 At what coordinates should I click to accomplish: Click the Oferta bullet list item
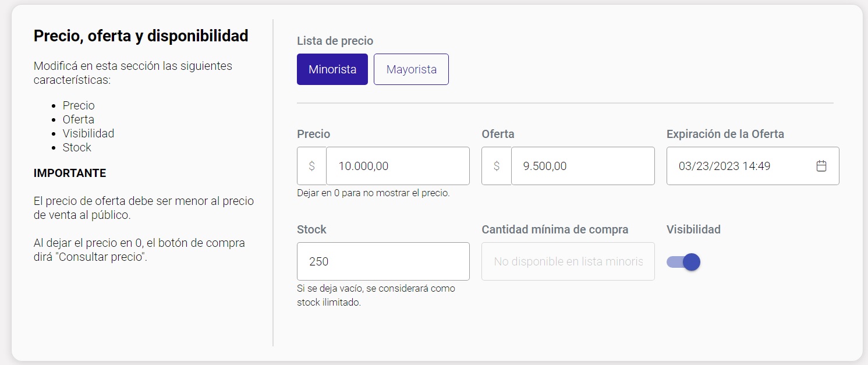coord(79,119)
